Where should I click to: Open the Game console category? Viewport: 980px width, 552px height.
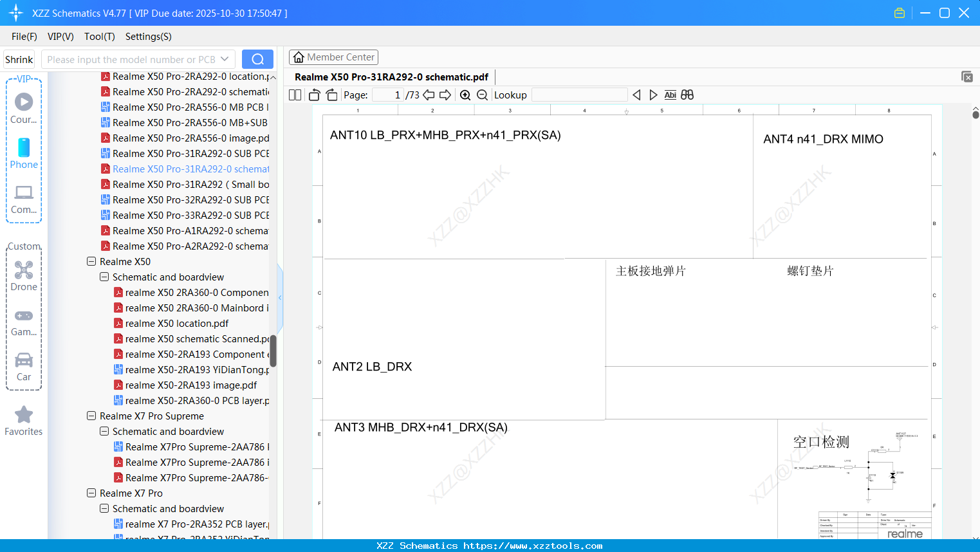pyautogui.click(x=24, y=322)
